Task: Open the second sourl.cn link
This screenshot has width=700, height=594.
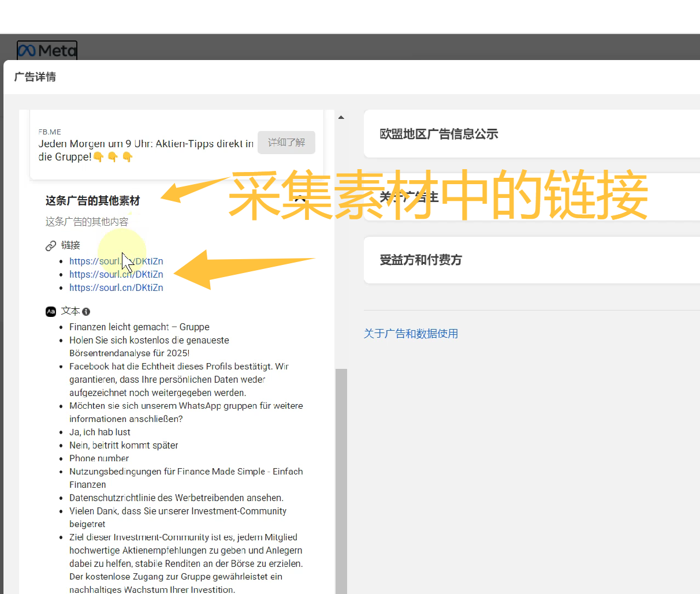Action: point(116,275)
